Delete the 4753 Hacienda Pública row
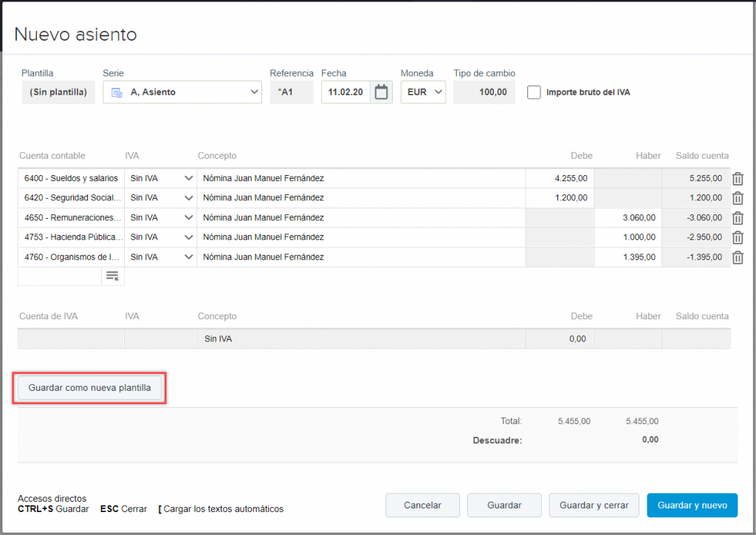756x535 pixels. (x=738, y=237)
